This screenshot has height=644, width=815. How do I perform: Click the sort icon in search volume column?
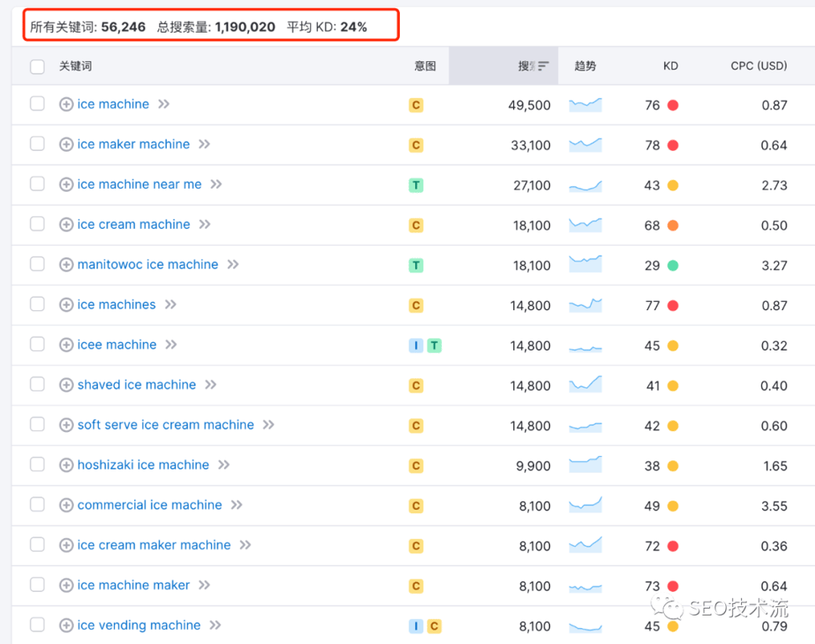pyautogui.click(x=543, y=66)
